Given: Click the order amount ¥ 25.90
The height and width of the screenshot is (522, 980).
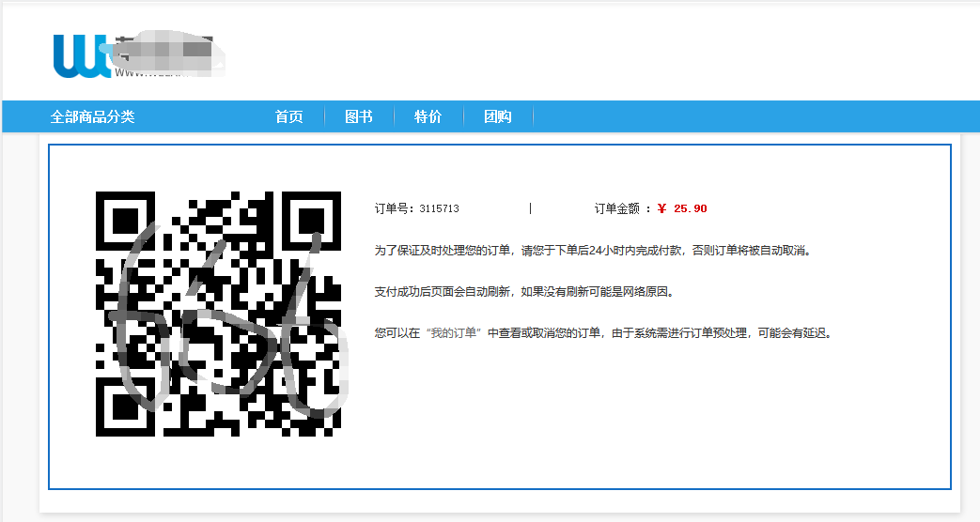Looking at the screenshot, I should click(682, 208).
